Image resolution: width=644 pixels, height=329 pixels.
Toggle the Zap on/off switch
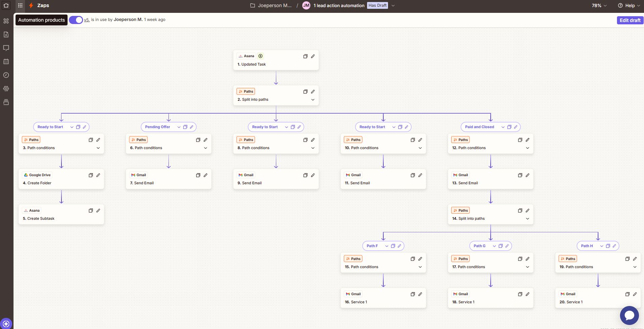pos(76,20)
